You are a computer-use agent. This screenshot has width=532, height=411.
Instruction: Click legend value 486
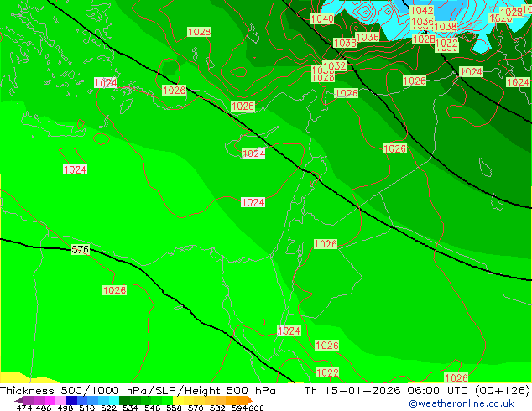43,408
